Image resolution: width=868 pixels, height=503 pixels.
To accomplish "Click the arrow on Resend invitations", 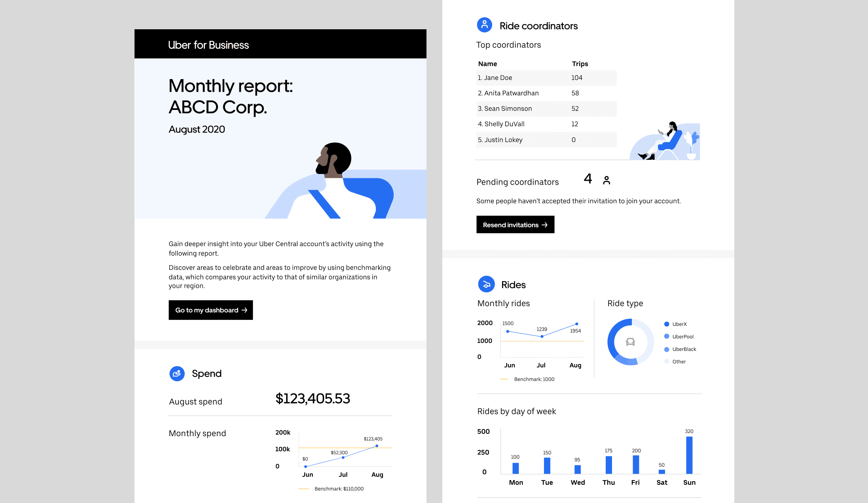I will (545, 225).
